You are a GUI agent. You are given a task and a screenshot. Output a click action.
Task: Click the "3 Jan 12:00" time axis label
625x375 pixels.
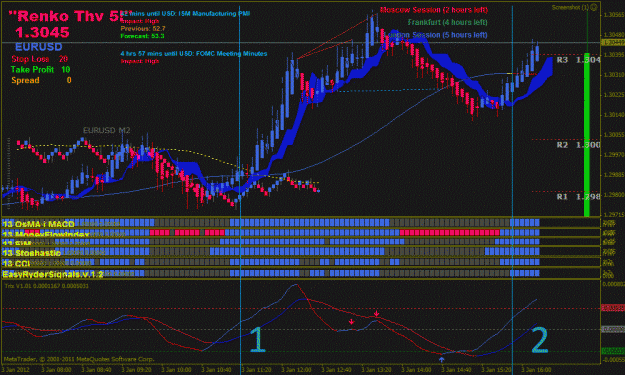296,370
